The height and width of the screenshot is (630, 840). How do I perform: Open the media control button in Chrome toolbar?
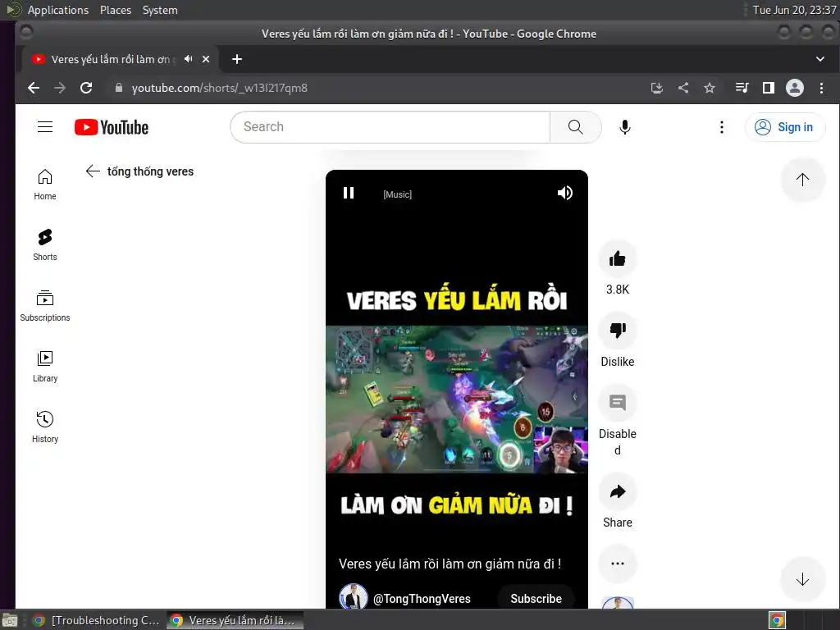742,88
